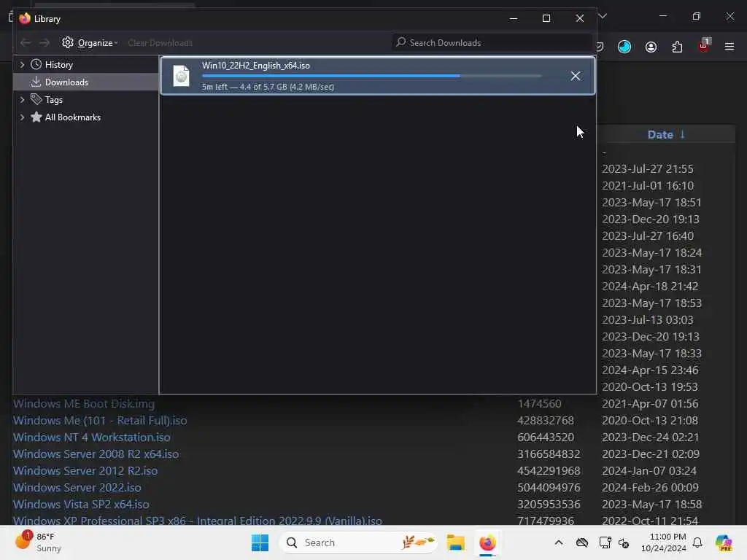Screen dimensions: 747x560
Task: Click the Pocket icon in Firefox toolbar
Action: tap(600, 47)
